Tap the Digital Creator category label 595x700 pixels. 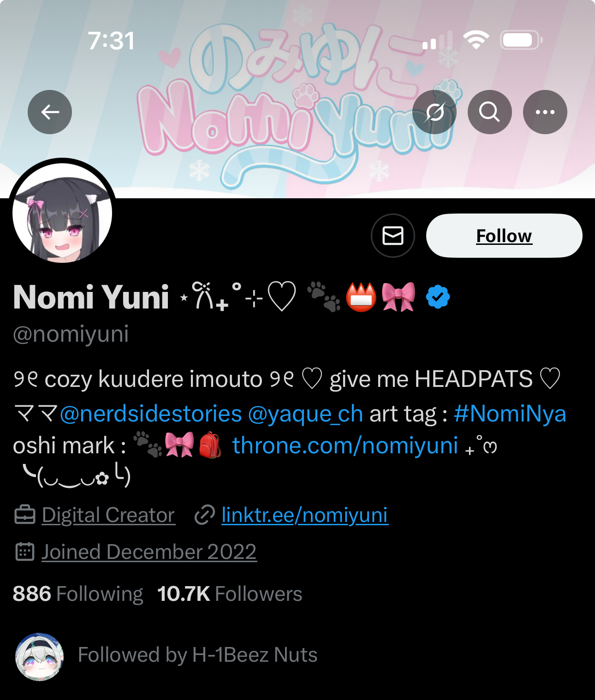tap(108, 515)
